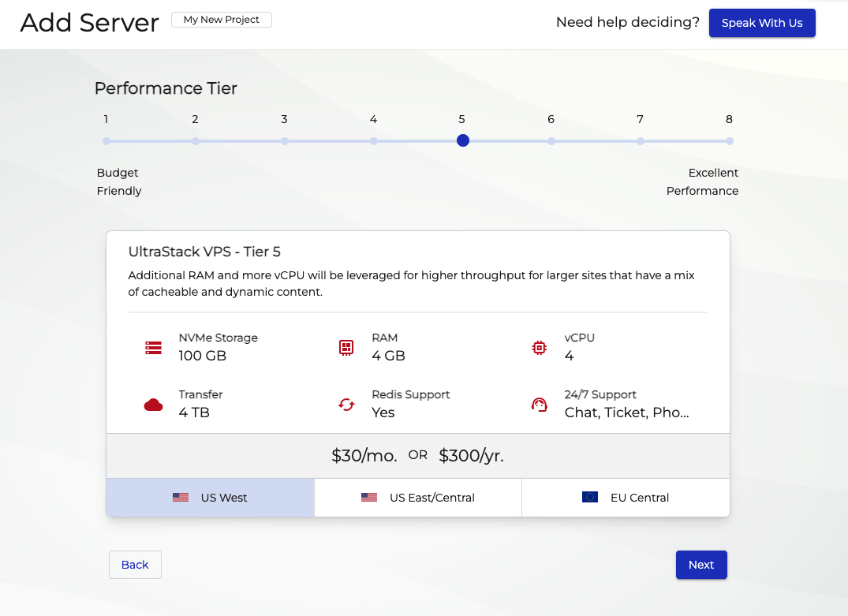848x616 pixels.
Task: Pick the EU Central location
Action: tap(626, 498)
